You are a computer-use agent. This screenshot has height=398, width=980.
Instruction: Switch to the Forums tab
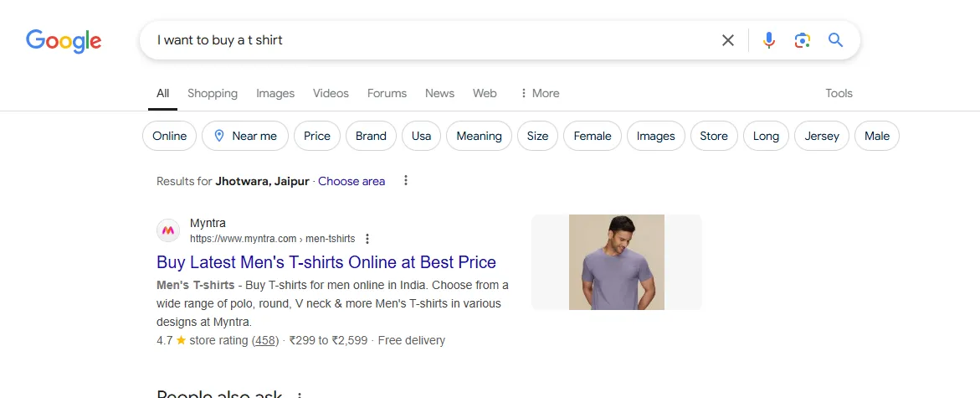point(387,93)
